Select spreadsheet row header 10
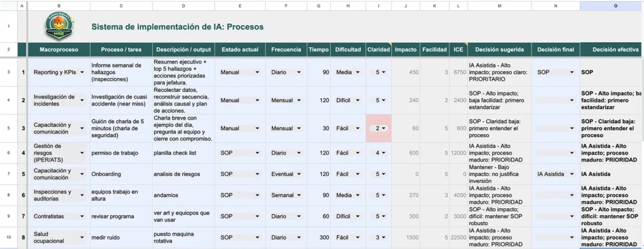The image size is (644, 249). point(9,237)
